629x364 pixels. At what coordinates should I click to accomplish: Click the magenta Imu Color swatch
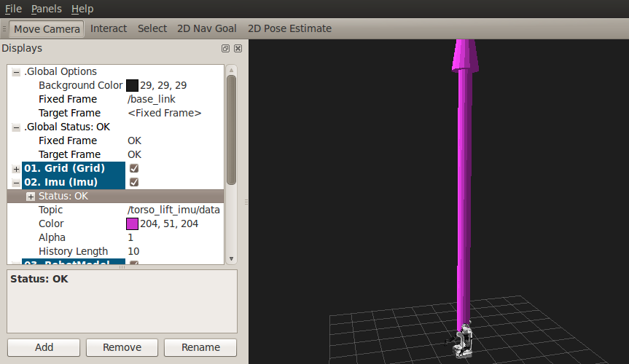[132, 223]
